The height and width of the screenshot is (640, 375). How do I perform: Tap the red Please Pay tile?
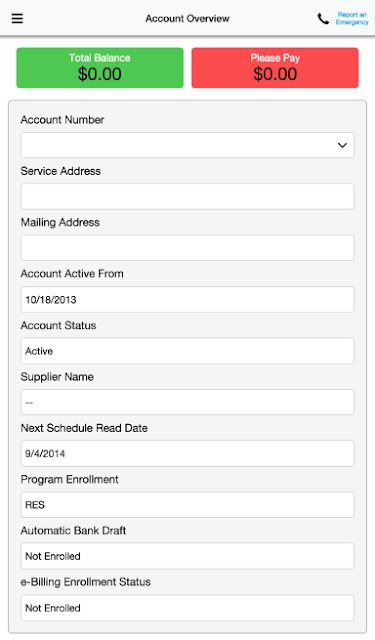[275, 68]
